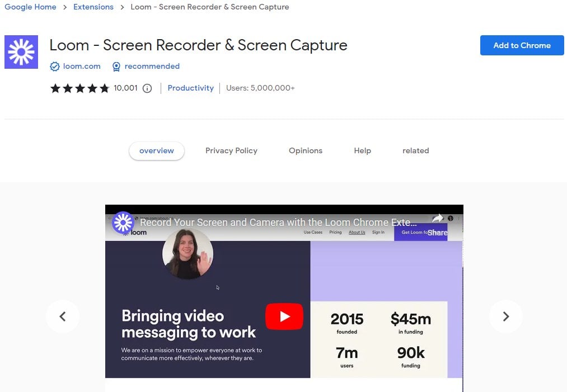Visit the loom.com publisher link

click(x=82, y=67)
